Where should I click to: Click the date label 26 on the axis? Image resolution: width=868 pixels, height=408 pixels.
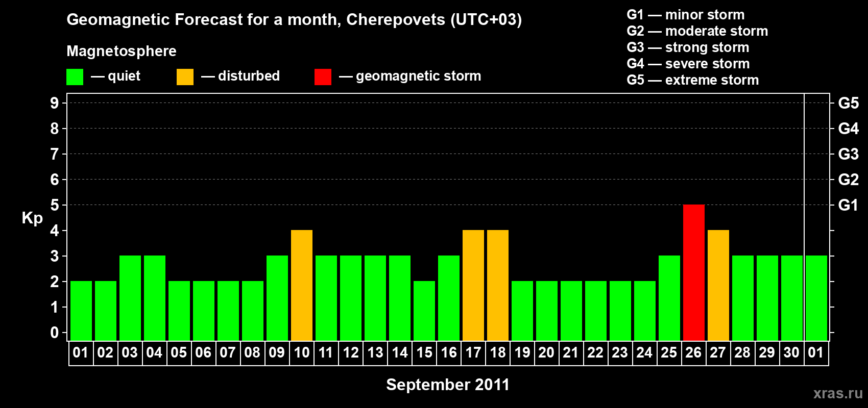[693, 353]
